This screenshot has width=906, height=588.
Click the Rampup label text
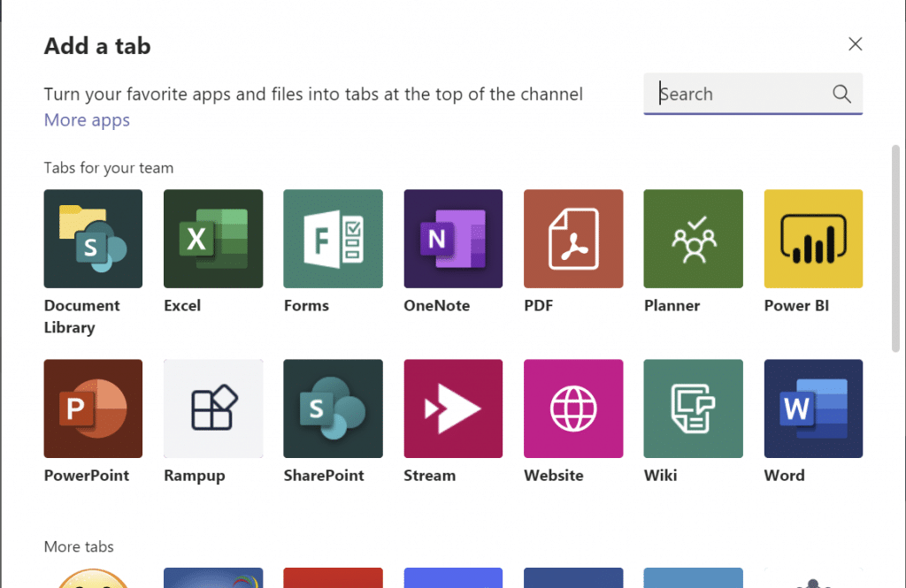point(194,477)
